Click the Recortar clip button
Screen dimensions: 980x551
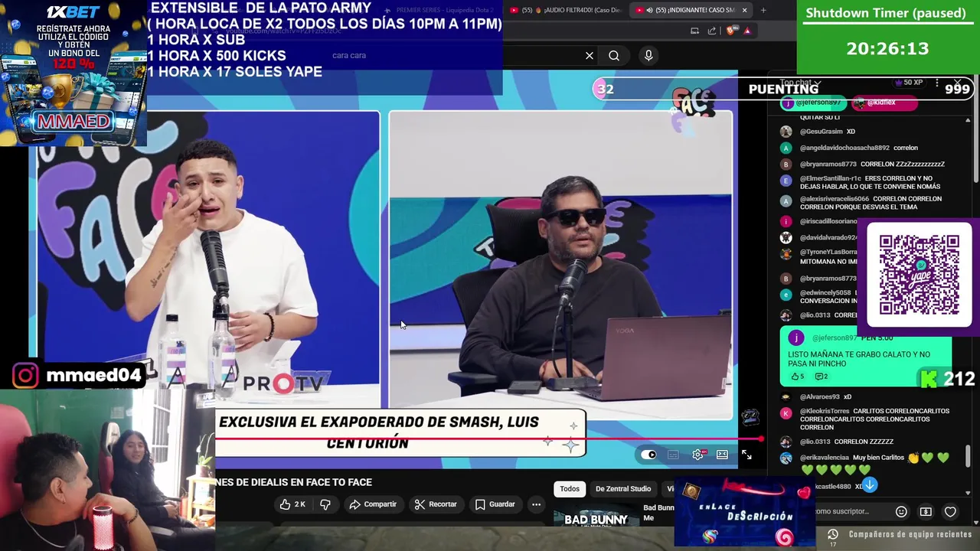[436, 504]
